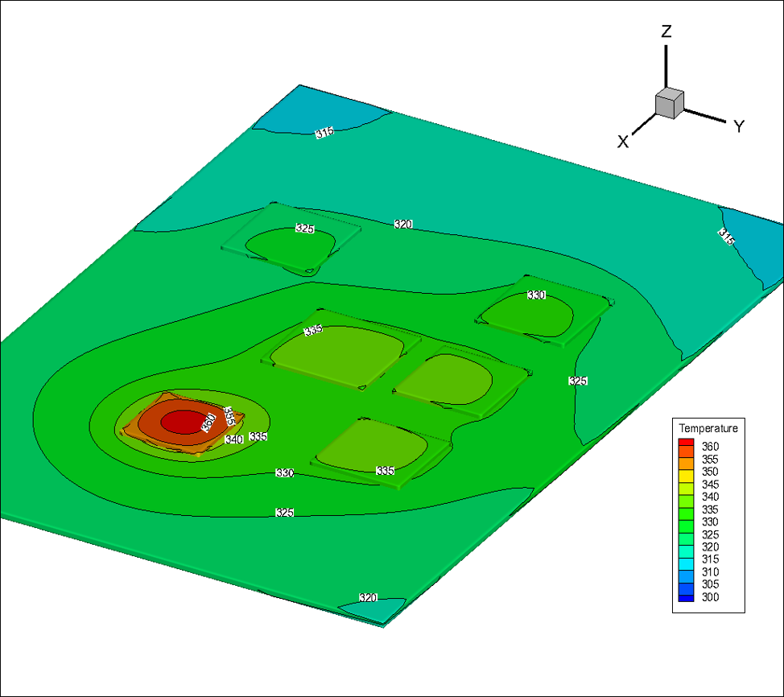The width and height of the screenshot is (784, 697).
Task: Select the 360 contour label on hot spot
Action: [x=208, y=422]
